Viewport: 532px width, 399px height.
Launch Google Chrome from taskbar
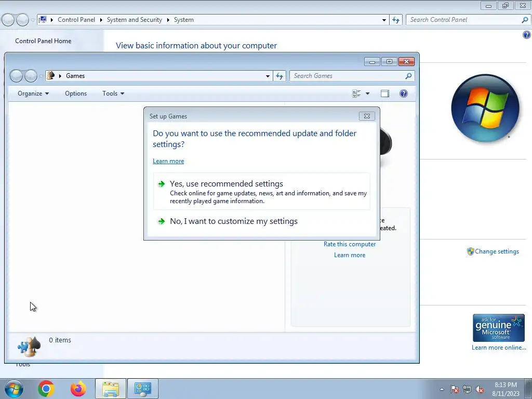coord(46,389)
